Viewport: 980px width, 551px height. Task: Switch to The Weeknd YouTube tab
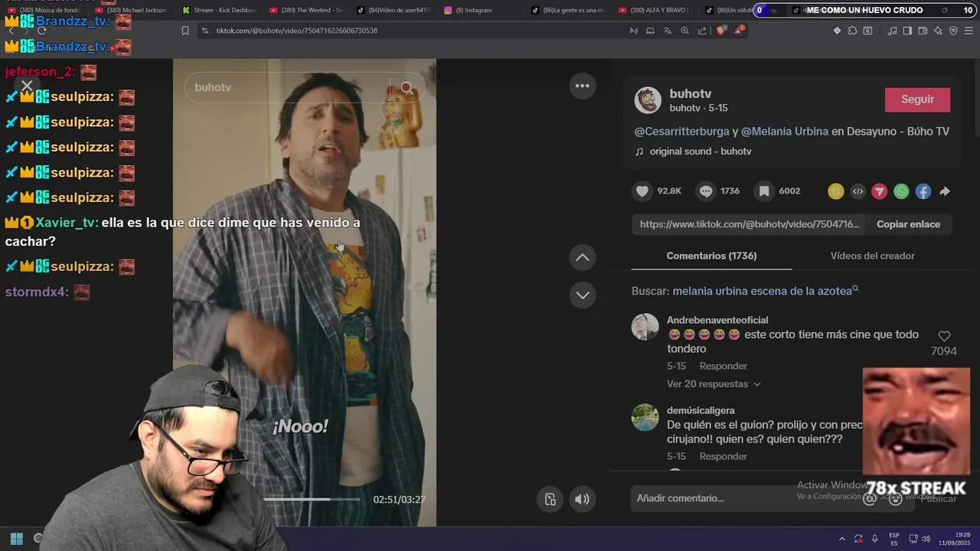306,10
